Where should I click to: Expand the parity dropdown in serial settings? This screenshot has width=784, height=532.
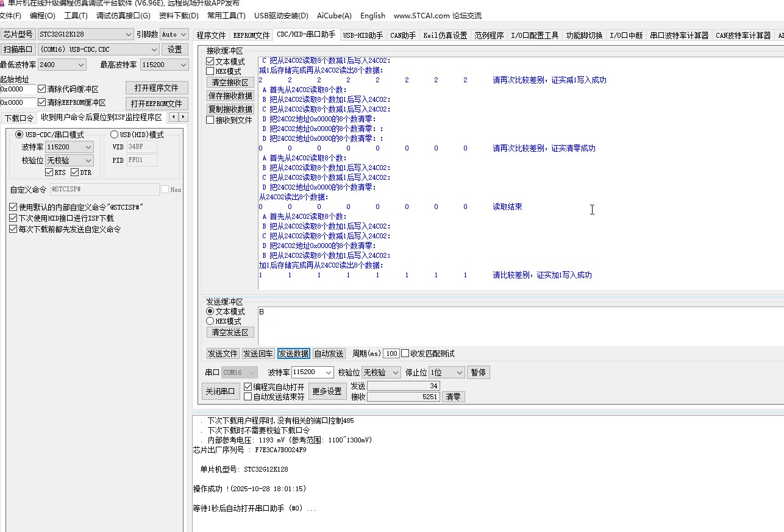click(394, 372)
